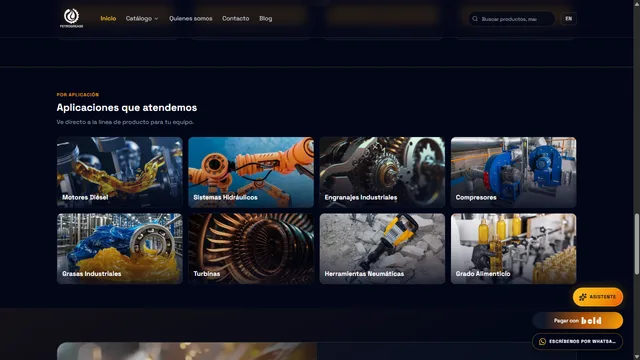The image size is (640, 360).
Task: Click the sparkle icon on Asistente button
Action: point(583,297)
